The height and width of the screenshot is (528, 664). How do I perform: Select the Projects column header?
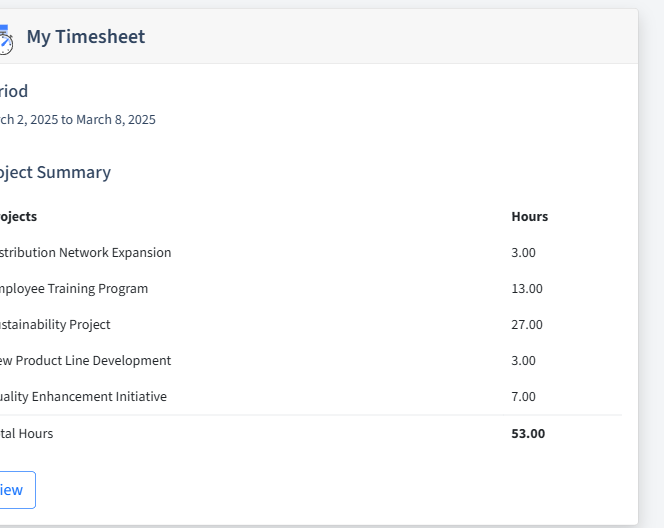tap(18, 216)
